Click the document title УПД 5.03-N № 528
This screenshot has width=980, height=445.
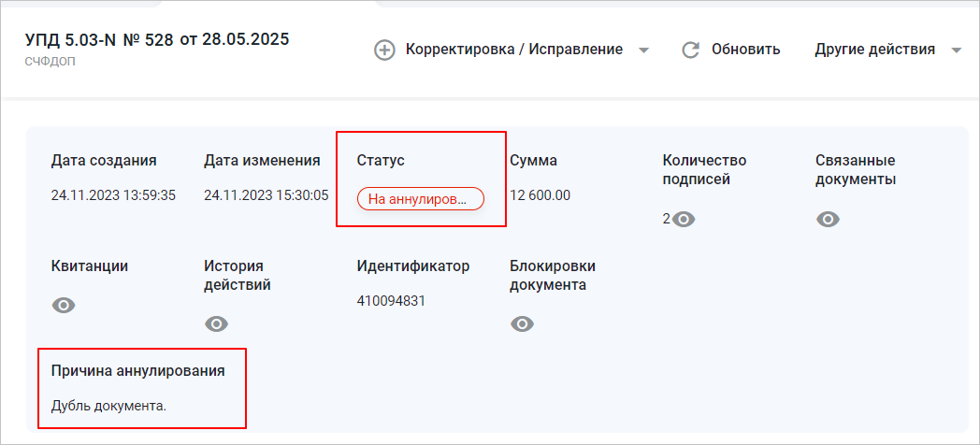coord(99,39)
